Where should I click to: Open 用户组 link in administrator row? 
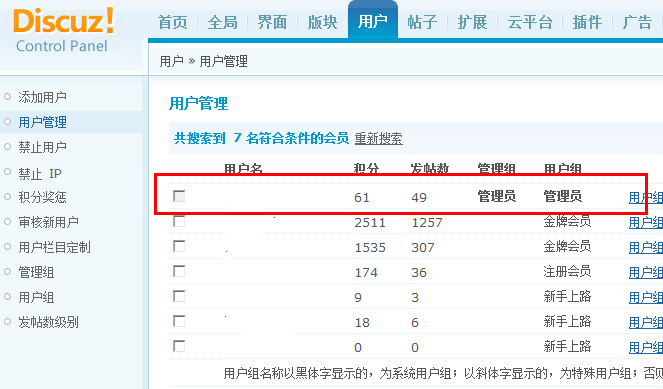pos(646,197)
